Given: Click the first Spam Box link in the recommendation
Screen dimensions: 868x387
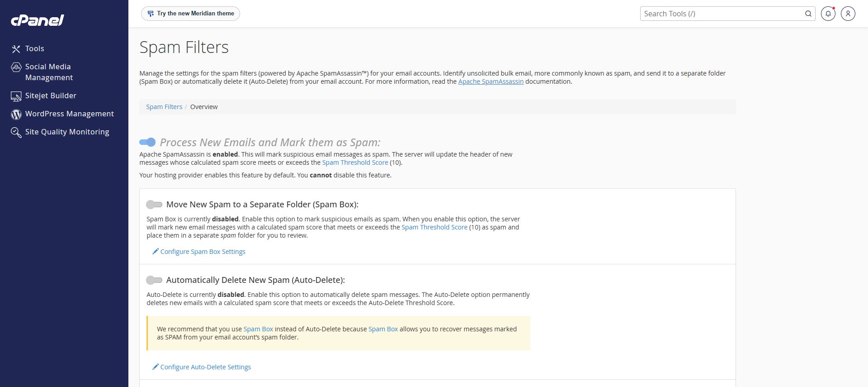Looking at the screenshot, I should point(258,329).
